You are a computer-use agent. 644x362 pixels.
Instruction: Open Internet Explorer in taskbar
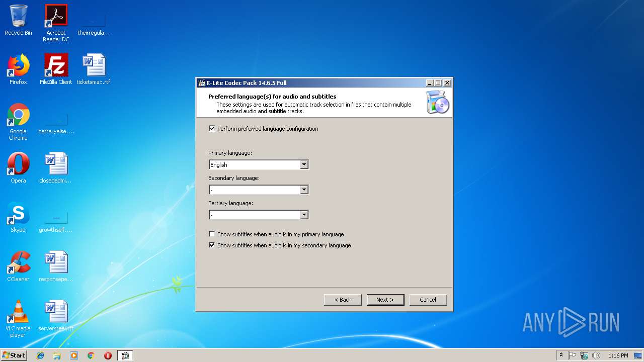pos(40,355)
